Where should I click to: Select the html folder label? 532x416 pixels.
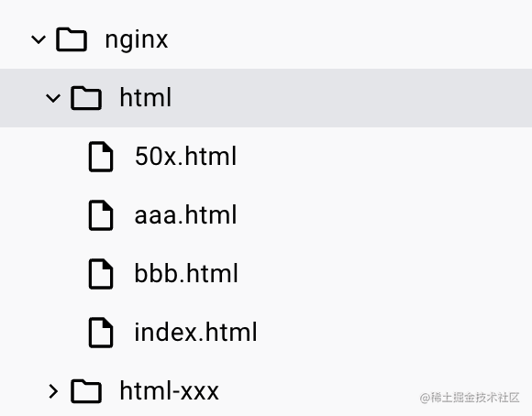(146, 97)
